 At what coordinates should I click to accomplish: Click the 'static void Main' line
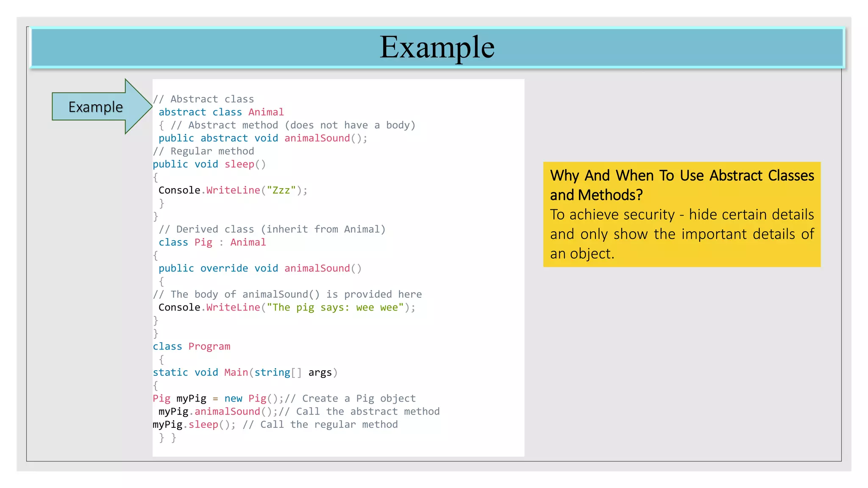245,372
